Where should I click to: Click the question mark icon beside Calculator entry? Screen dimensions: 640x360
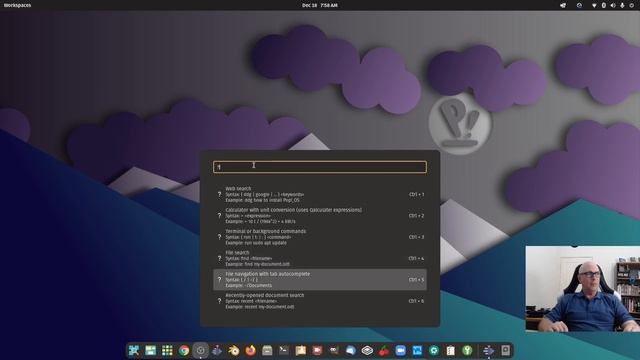click(x=219, y=216)
